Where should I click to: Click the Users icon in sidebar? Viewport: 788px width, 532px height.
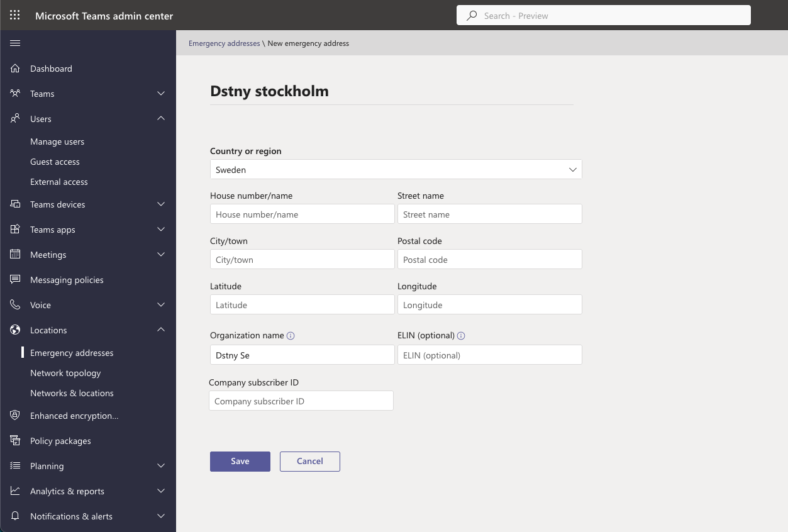(15, 119)
